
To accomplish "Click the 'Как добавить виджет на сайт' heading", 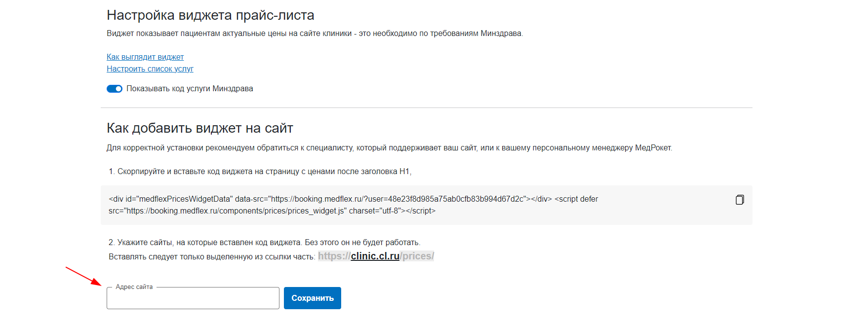I will click(x=200, y=128).
